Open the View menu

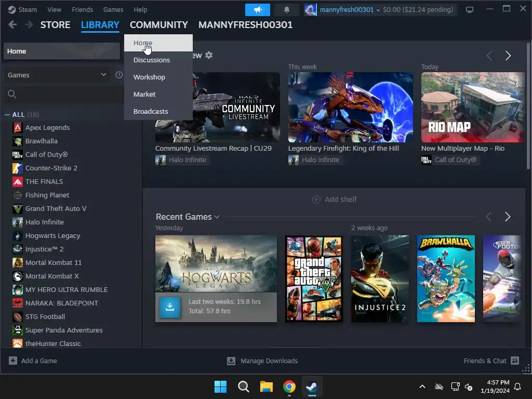tap(54, 9)
